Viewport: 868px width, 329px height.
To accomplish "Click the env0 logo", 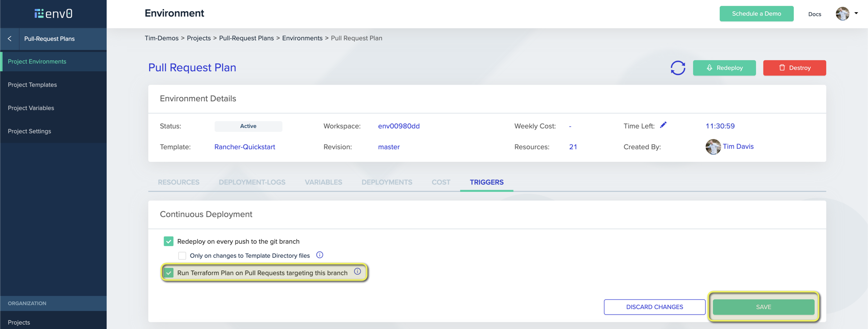I will coord(53,14).
